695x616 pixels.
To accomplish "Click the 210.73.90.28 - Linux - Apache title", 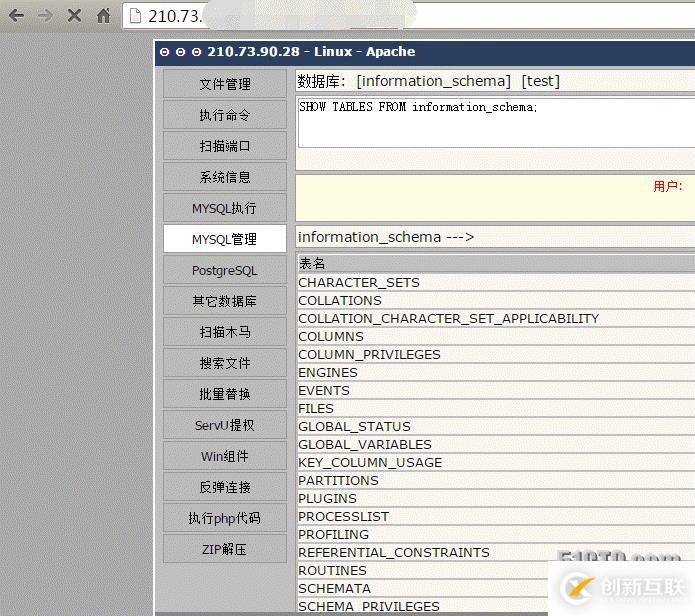I will tap(311, 51).
